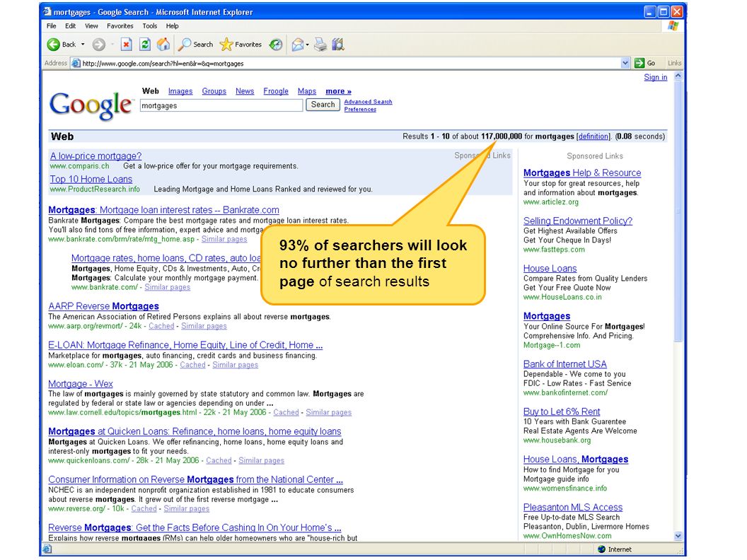Image resolution: width=747 pixels, height=560 pixels.
Task: Open Preferences link
Action: point(360,109)
